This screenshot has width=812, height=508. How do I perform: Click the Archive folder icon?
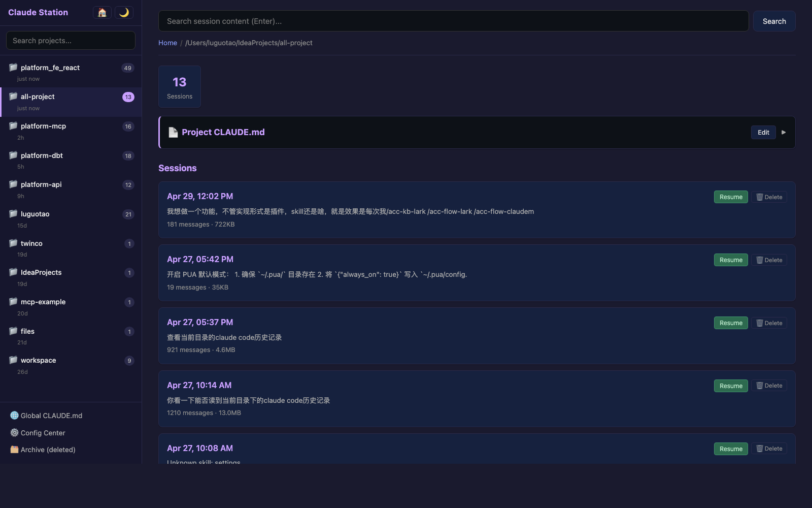click(x=14, y=450)
